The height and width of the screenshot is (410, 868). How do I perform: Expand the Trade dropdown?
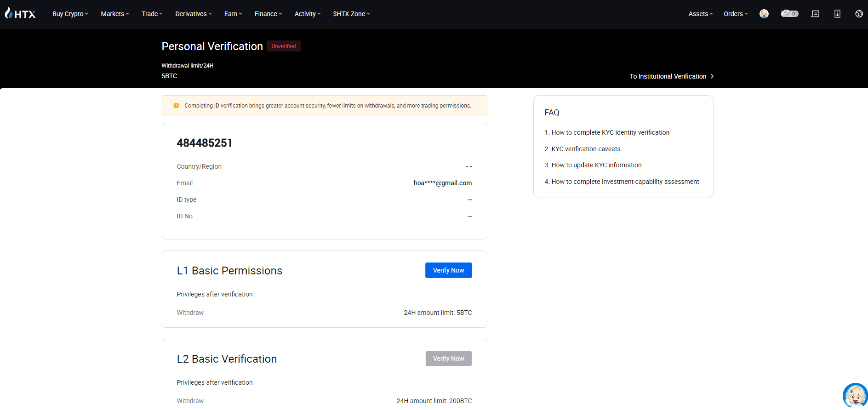coord(152,14)
